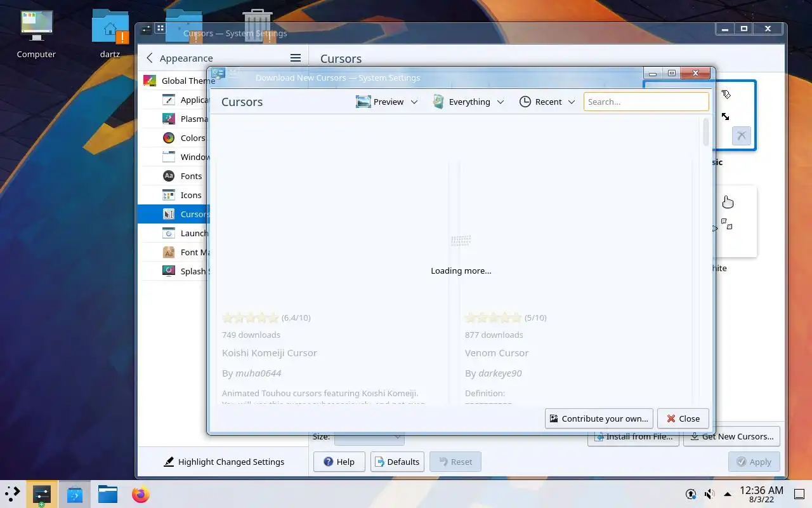
Task: Click the Help button in System Settings
Action: click(x=339, y=462)
